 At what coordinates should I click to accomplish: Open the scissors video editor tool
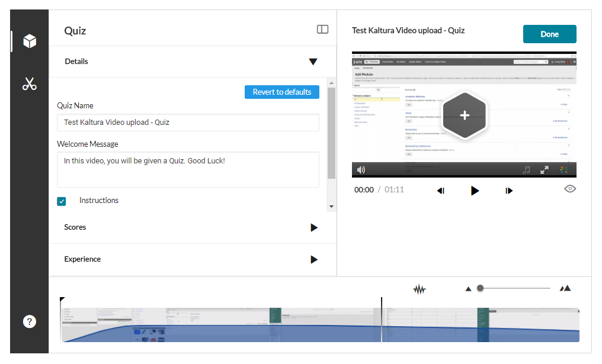click(30, 84)
